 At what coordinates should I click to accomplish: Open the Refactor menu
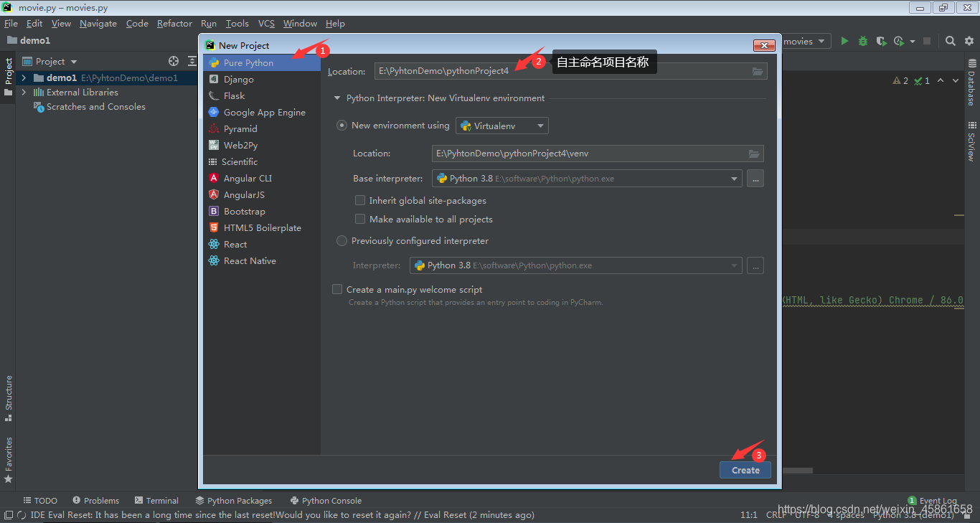174,24
